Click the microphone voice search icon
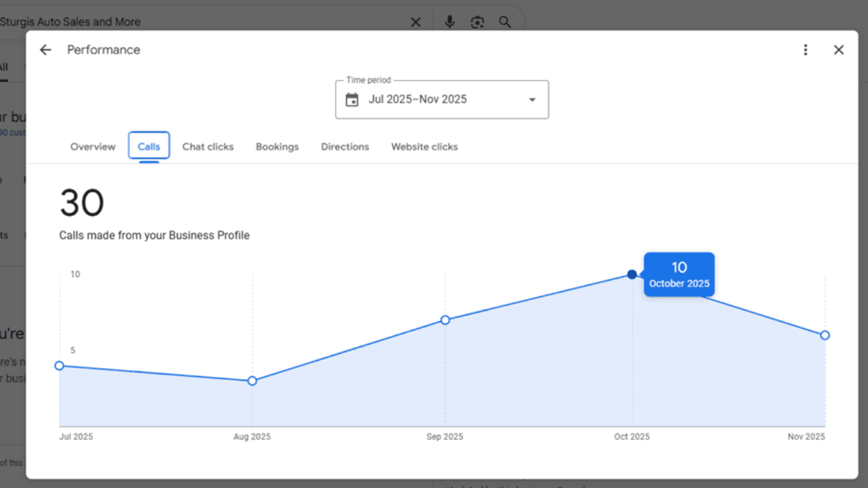The image size is (868, 488). click(x=449, y=22)
